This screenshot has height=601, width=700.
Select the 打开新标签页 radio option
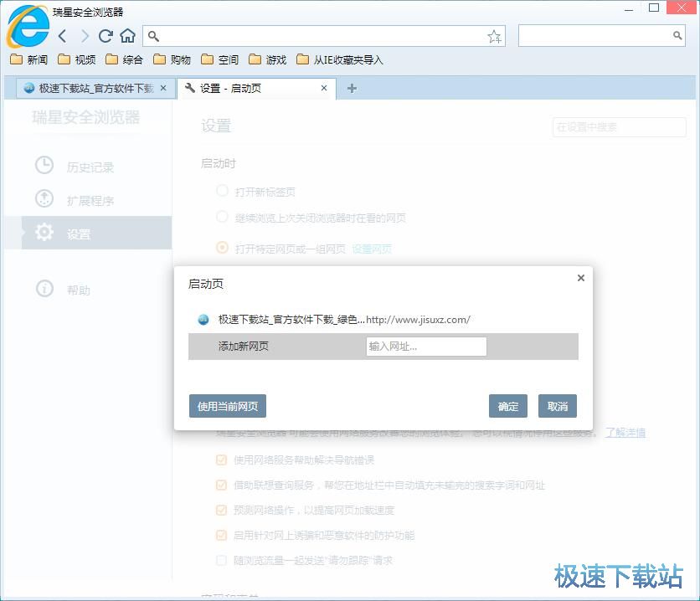pos(222,191)
